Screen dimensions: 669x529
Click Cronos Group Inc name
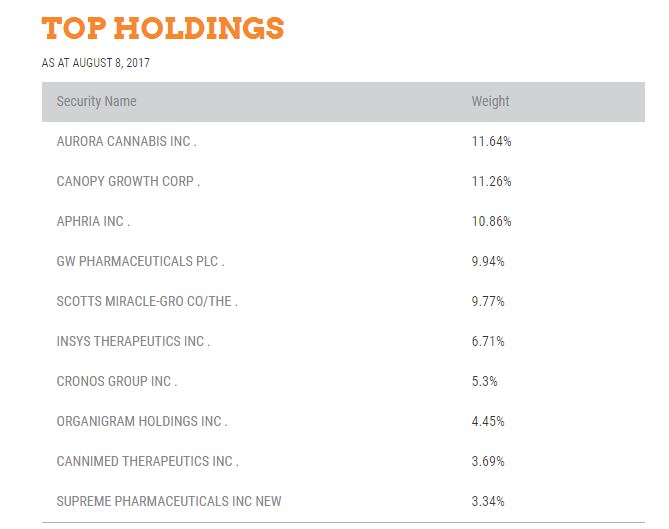(x=116, y=382)
